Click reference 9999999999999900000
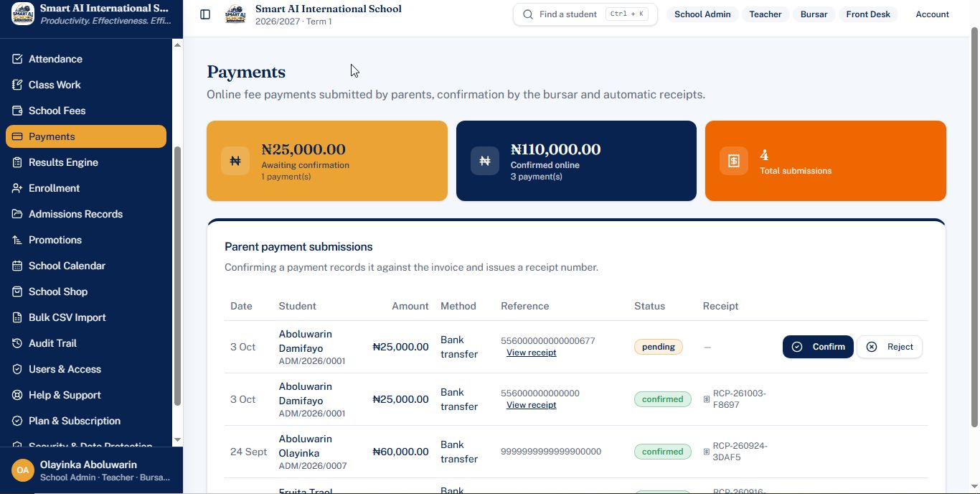The width and height of the screenshot is (980, 494). pos(551,452)
